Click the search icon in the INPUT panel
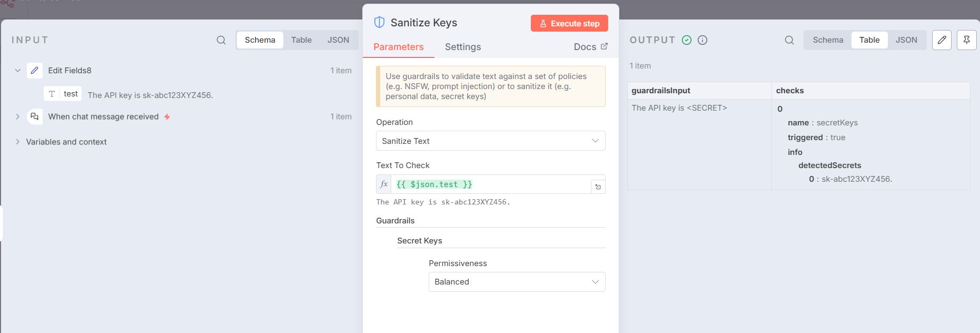This screenshot has width=980, height=333. [x=221, y=40]
